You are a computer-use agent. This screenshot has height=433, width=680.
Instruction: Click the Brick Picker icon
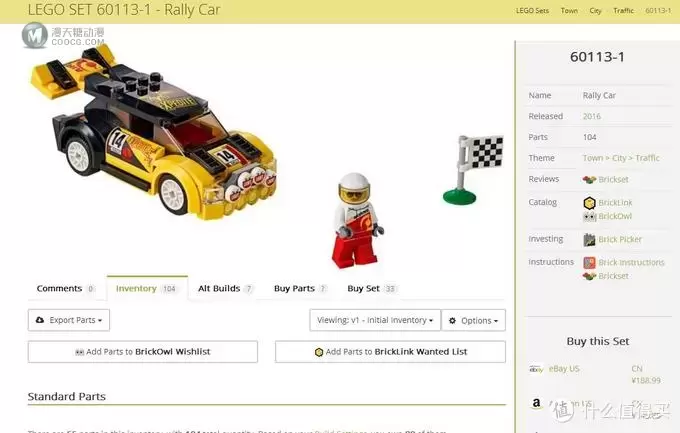(589, 239)
